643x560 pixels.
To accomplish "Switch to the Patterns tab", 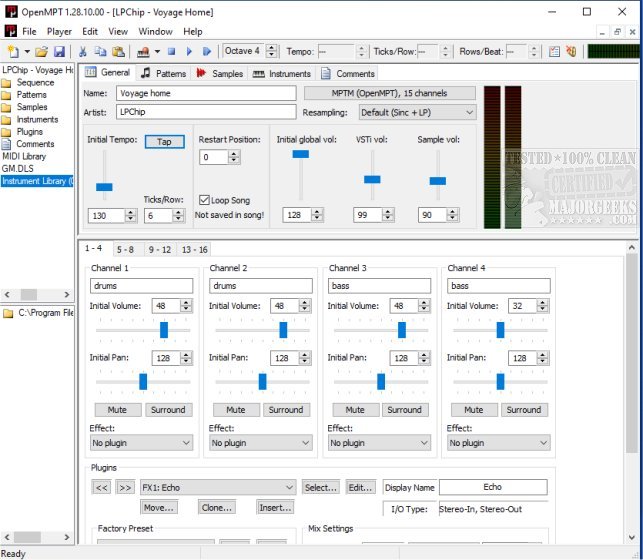I will click(x=164, y=73).
